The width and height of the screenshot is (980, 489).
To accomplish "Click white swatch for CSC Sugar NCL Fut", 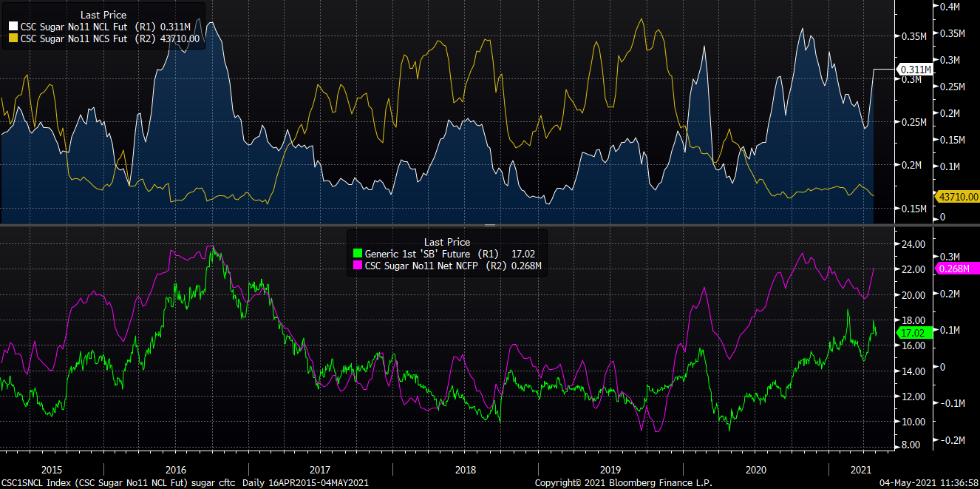I will pyautogui.click(x=13, y=27).
